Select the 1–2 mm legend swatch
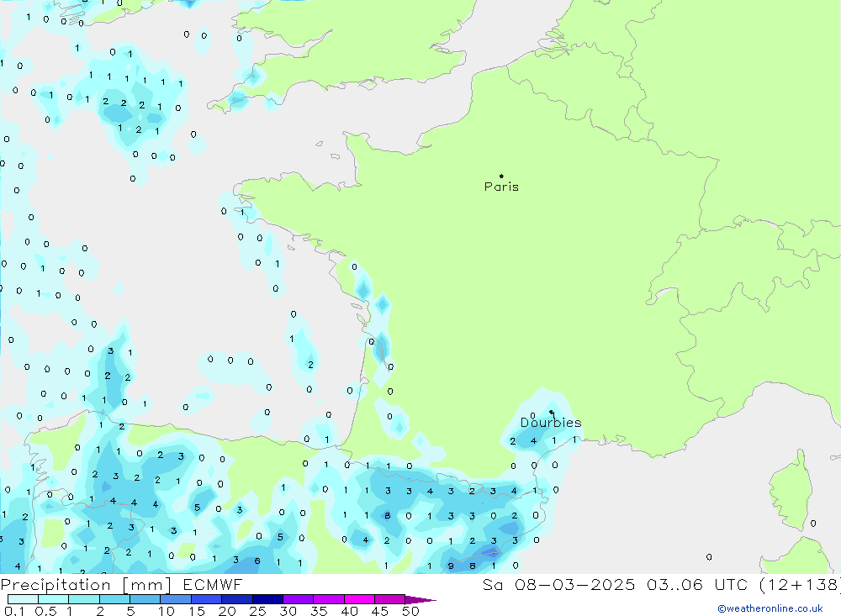This screenshot has width=841, height=616. 84,599
